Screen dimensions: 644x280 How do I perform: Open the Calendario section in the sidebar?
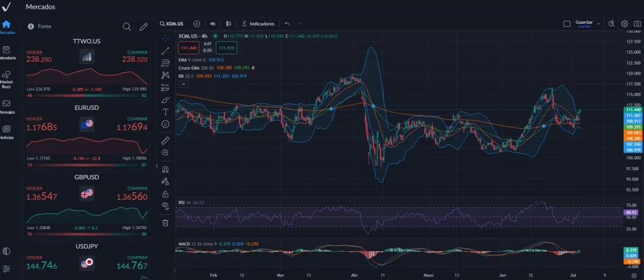click(x=6, y=53)
